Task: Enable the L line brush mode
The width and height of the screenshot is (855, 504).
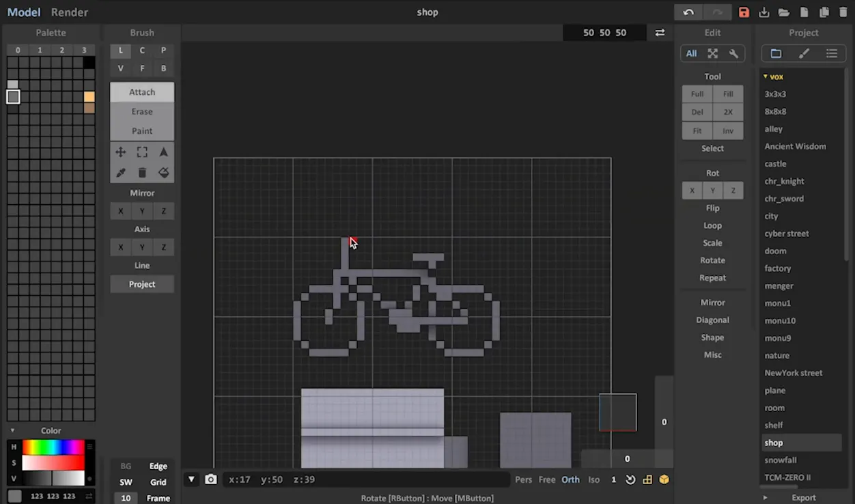Action: (x=121, y=51)
